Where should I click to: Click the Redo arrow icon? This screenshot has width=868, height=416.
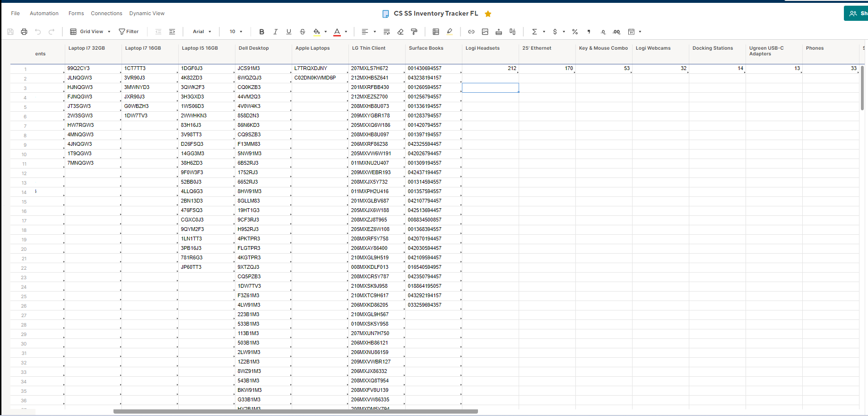coord(52,32)
